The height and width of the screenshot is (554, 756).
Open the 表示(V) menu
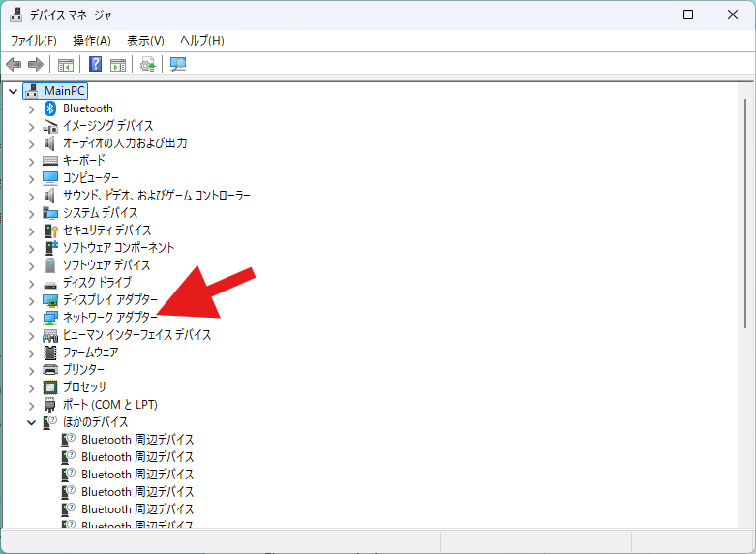point(145,40)
